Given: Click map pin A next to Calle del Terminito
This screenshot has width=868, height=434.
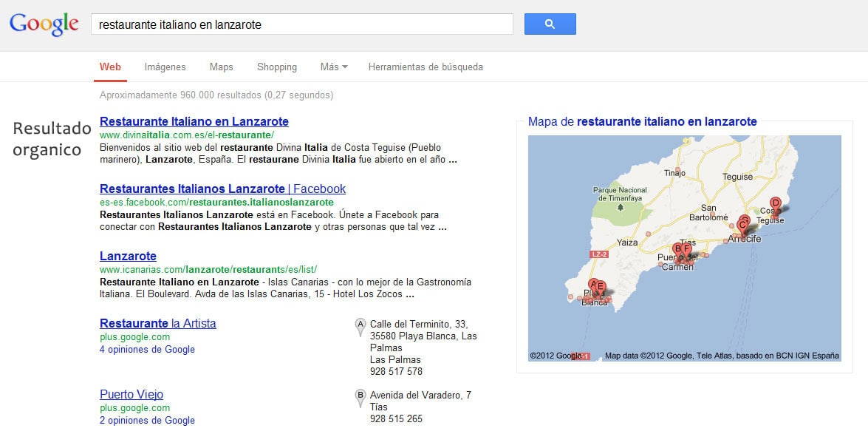Looking at the screenshot, I should [360, 327].
